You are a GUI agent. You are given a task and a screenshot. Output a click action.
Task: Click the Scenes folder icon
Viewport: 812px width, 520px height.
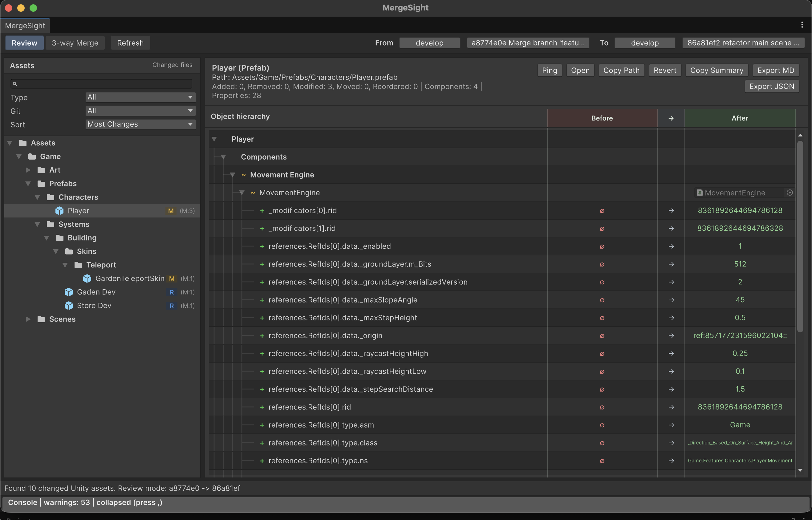point(41,319)
